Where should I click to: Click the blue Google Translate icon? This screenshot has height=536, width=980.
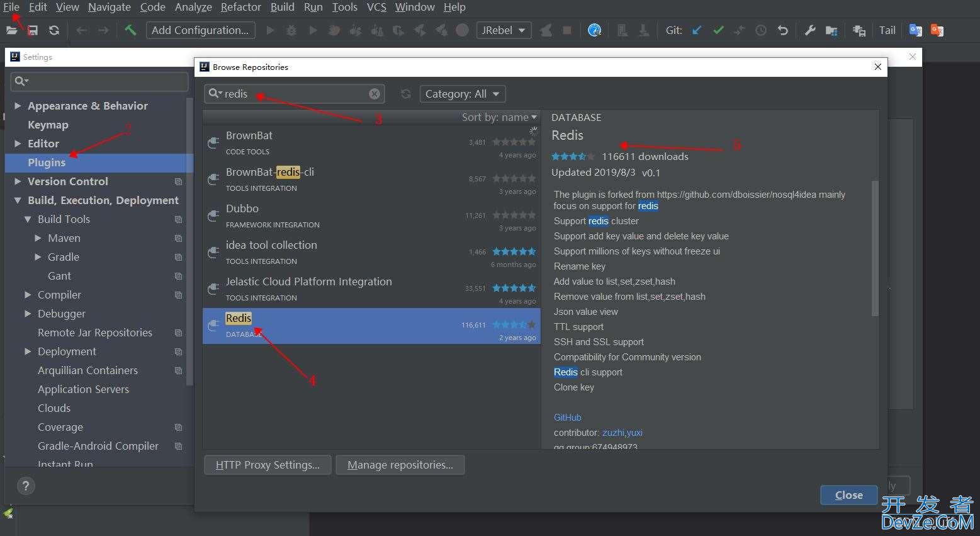(916, 30)
